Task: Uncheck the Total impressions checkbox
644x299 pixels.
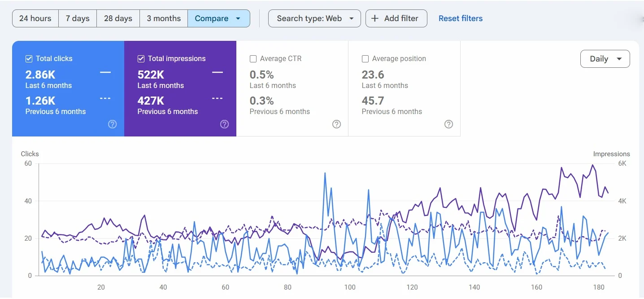Action: pyautogui.click(x=141, y=59)
